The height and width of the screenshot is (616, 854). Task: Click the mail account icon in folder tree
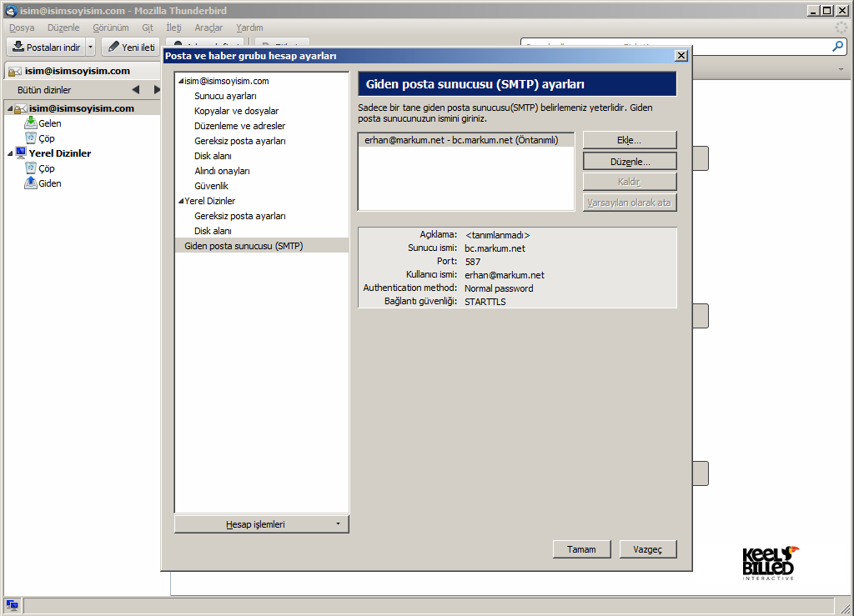pyautogui.click(x=21, y=108)
